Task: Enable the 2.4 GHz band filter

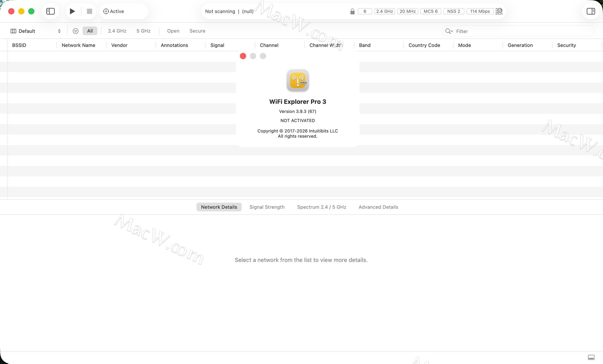Action: click(x=117, y=31)
